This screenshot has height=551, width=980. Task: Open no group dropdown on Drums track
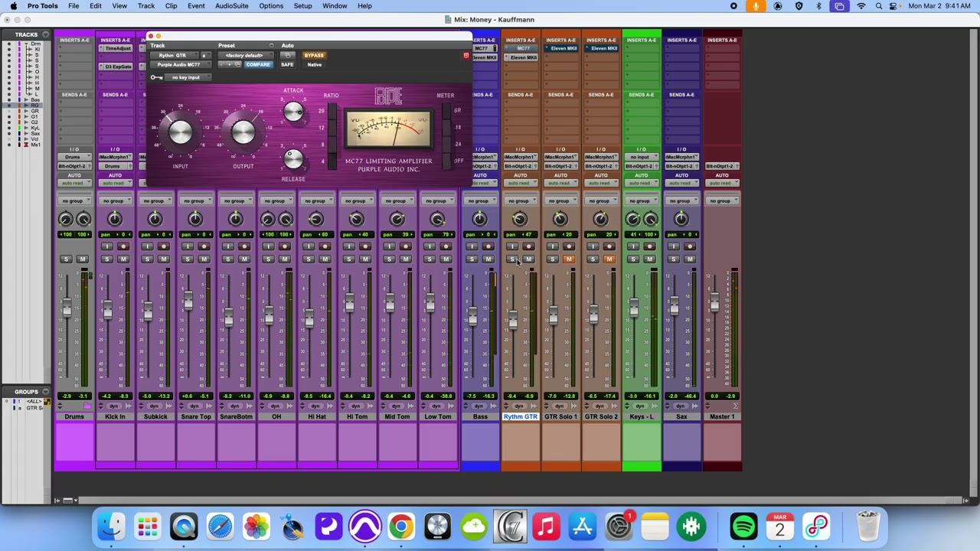(74, 201)
